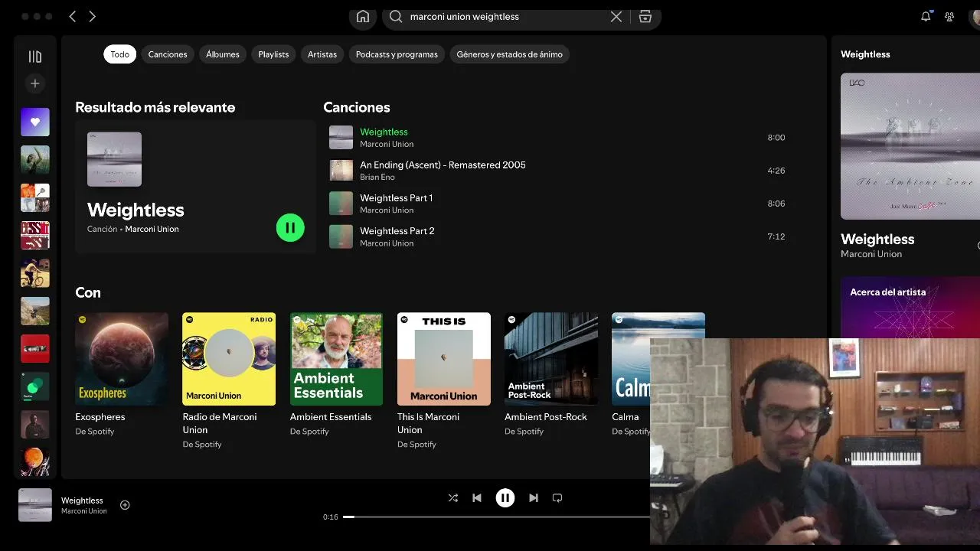Open the green circles library thumbnail
This screenshot has height=551, width=980.
[35, 386]
